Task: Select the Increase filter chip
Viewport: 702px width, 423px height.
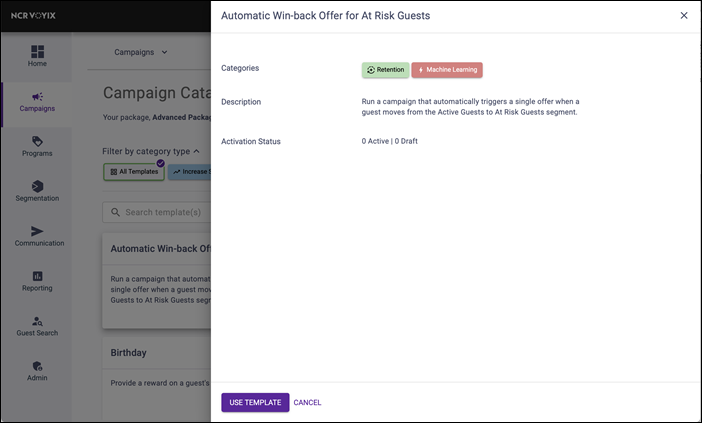Action: pyautogui.click(x=189, y=172)
